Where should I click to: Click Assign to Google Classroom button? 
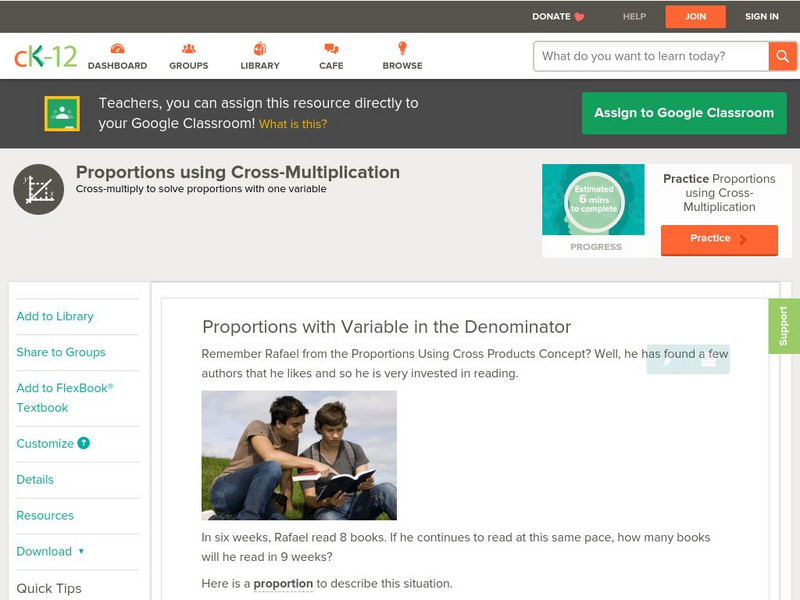tap(684, 113)
